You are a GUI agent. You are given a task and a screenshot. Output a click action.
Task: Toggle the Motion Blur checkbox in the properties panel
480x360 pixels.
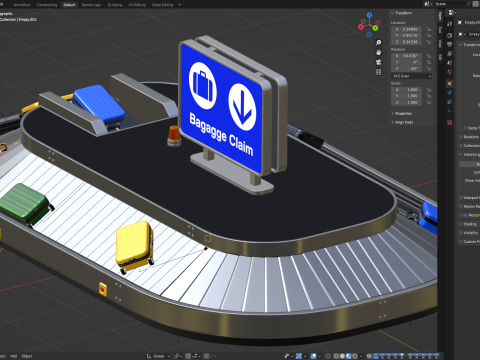pos(465,215)
